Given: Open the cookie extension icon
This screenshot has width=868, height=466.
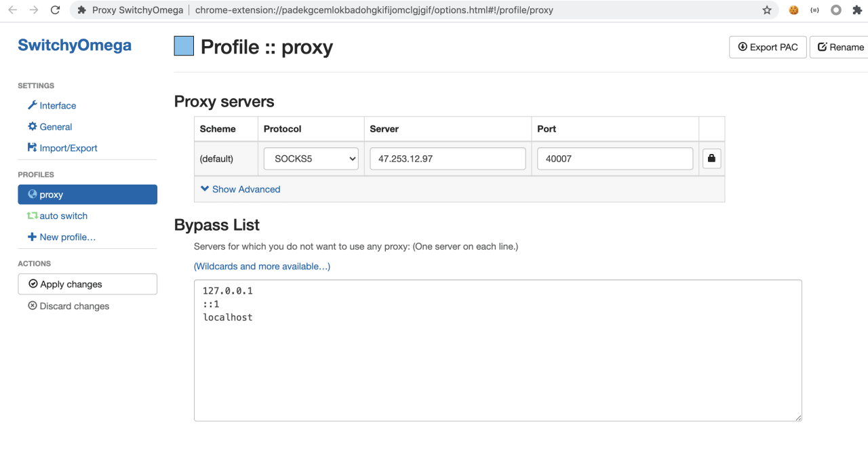Looking at the screenshot, I should [793, 10].
